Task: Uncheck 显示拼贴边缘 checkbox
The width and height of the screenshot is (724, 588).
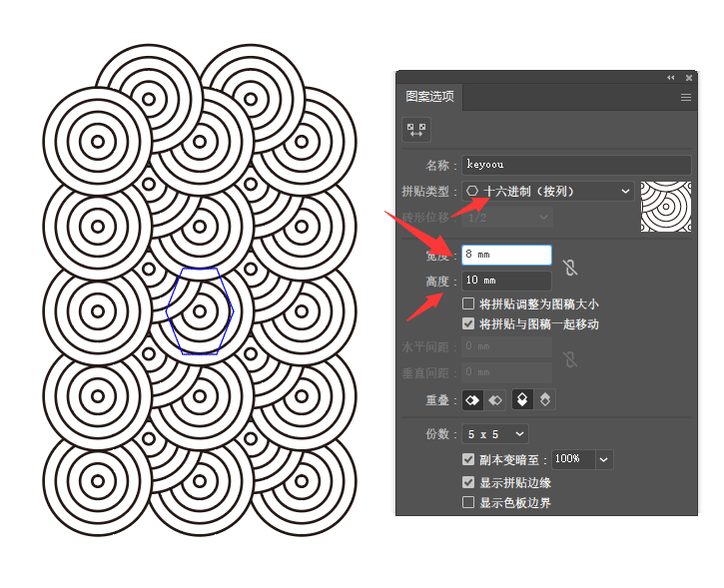Action: [468, 482]
